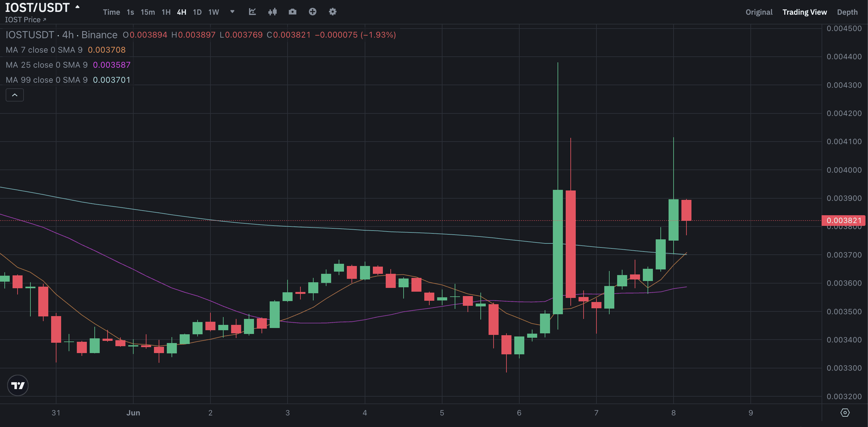
Task: Open the technical indicators chart icon
Action: point(252,12)
